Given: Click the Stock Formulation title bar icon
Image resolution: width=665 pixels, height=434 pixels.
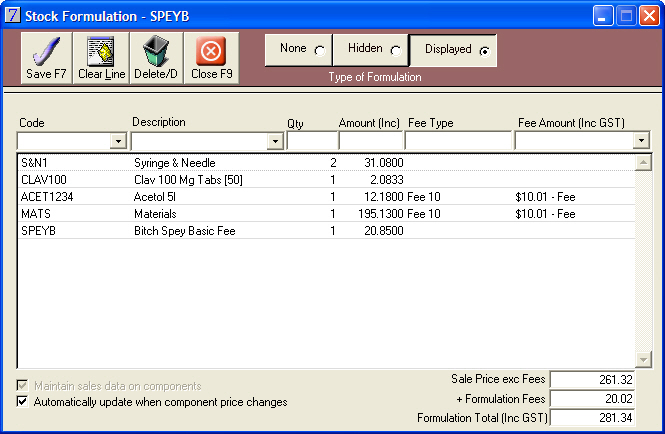Looking at the screenshot, I should click(x=12, y=15).
